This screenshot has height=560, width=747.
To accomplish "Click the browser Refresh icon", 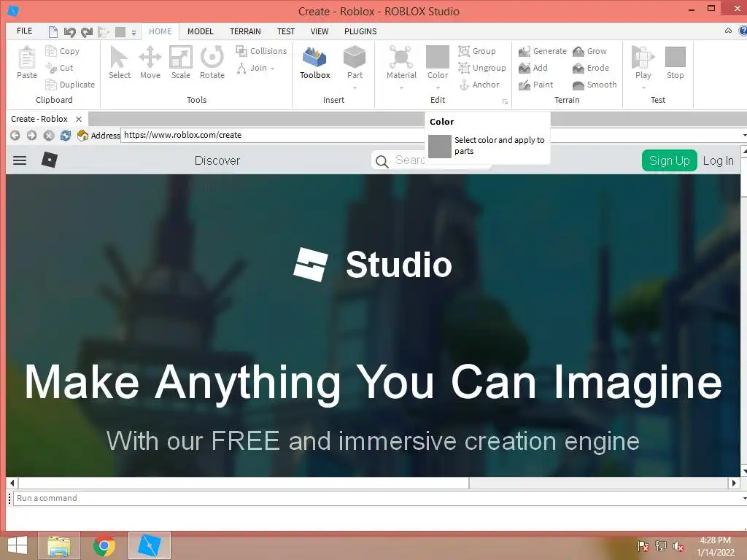I will point(65,135).
